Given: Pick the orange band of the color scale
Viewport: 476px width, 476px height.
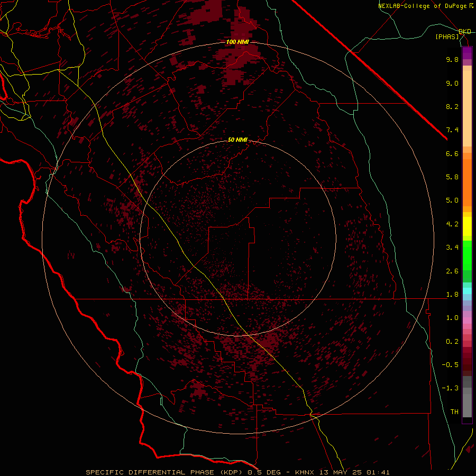Looking at the screenshot, I should click(467, 183).
